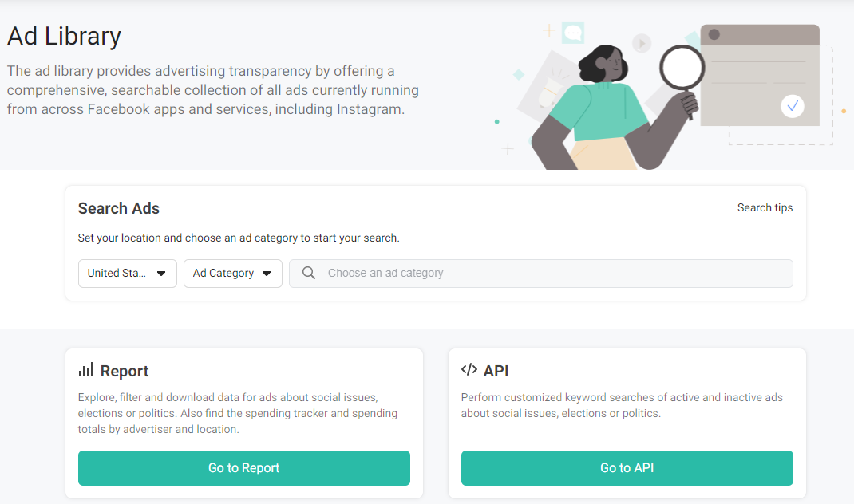Image resolution: width=854 pixels, height=504 pixels.
Task: Click the Search Ads section title
Action: click(119, 208)
